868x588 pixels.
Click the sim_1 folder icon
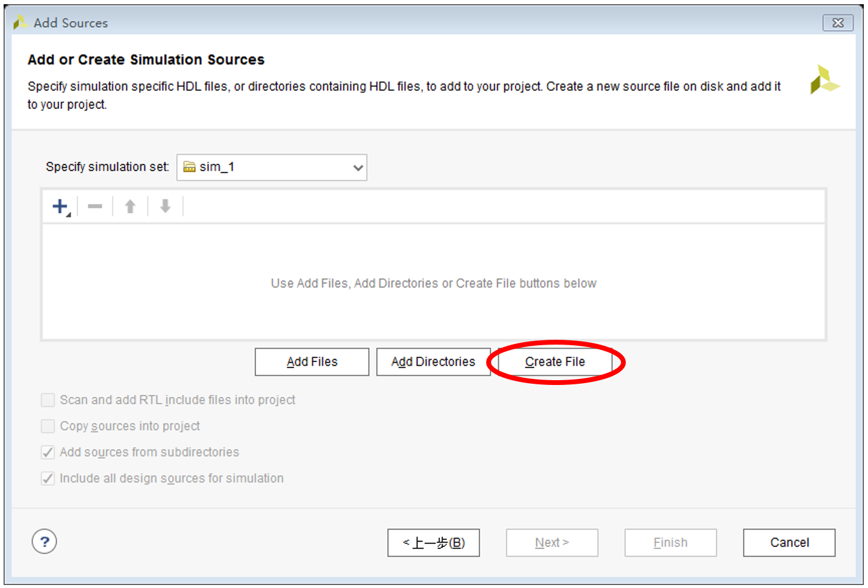coord(189,167)
